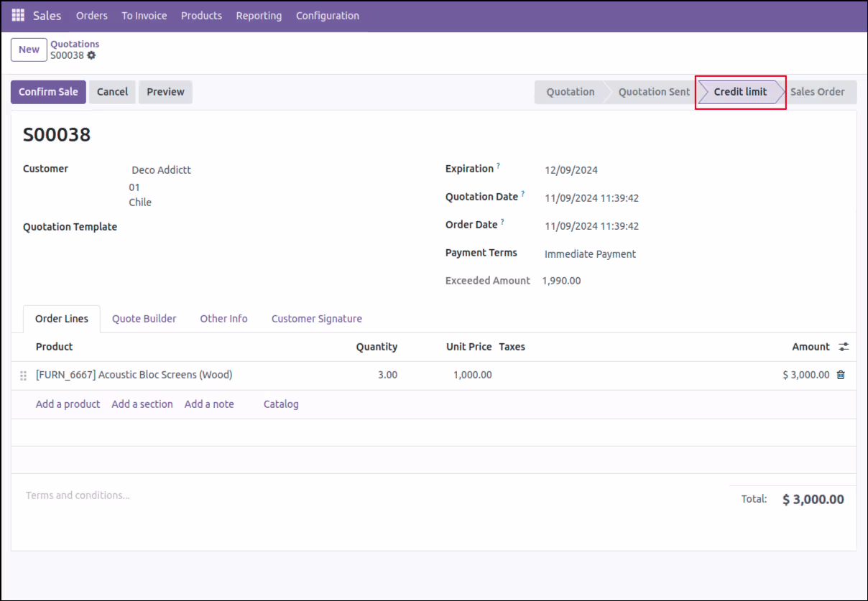Screen dimensions: 868x601
Task: Switch to the Other Info tab
Action: click(223, 319)
